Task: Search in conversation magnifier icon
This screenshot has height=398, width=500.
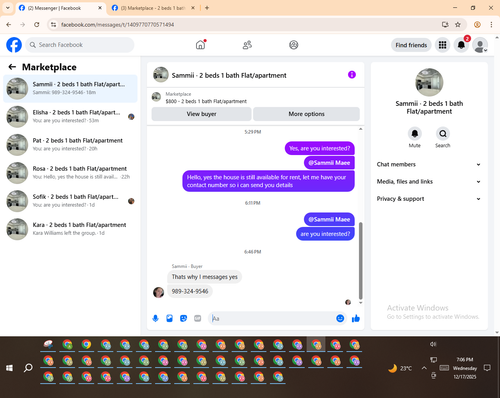Action: [443, 134]
